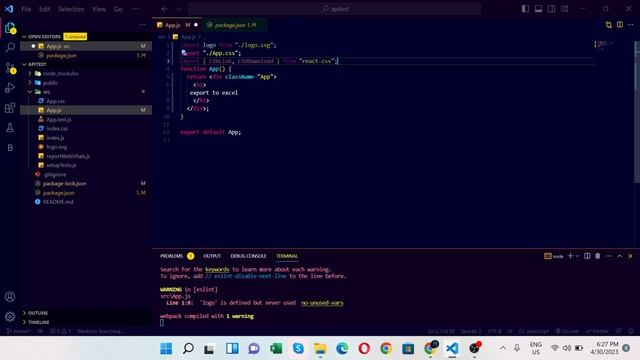Switch to the DEBUG CONSOLE panel tab

(x=248, y=256)
